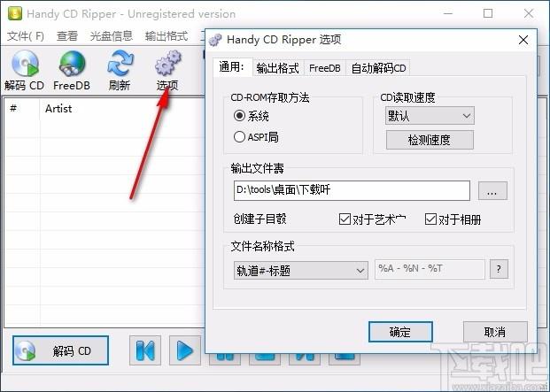Switch to the FreeDB tab in options
Image resolution: width=550 pixels, height=392 pixels.
325,68
